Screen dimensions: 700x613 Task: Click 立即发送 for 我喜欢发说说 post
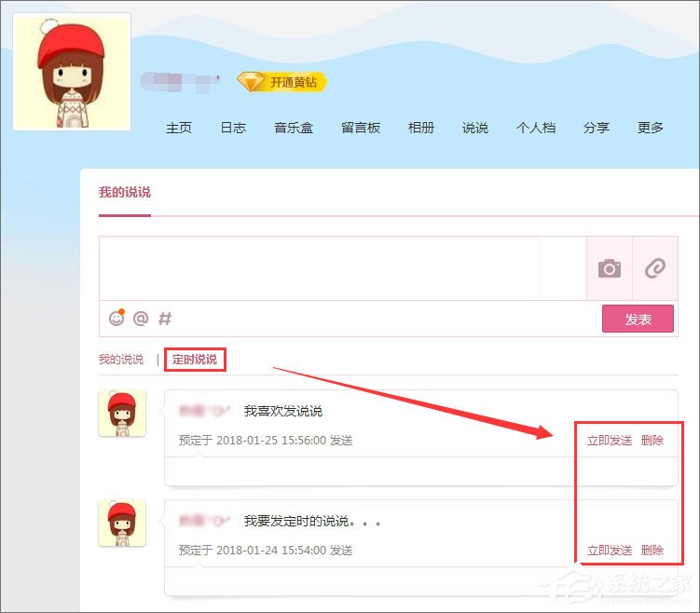(610, 441)
